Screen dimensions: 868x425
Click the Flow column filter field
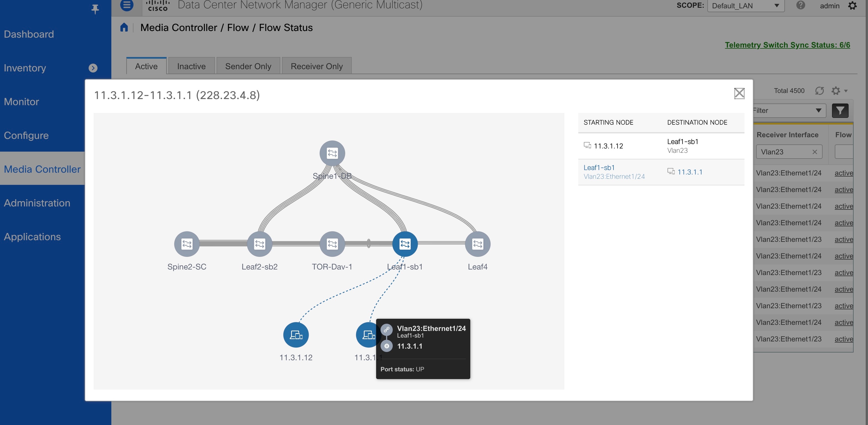coord(844,152)
